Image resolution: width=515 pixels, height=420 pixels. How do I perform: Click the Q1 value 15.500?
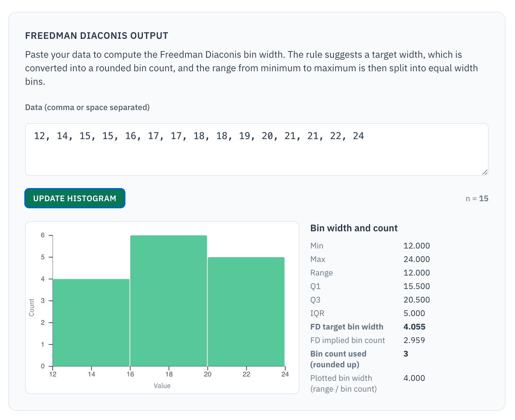(x=417, y=286)
